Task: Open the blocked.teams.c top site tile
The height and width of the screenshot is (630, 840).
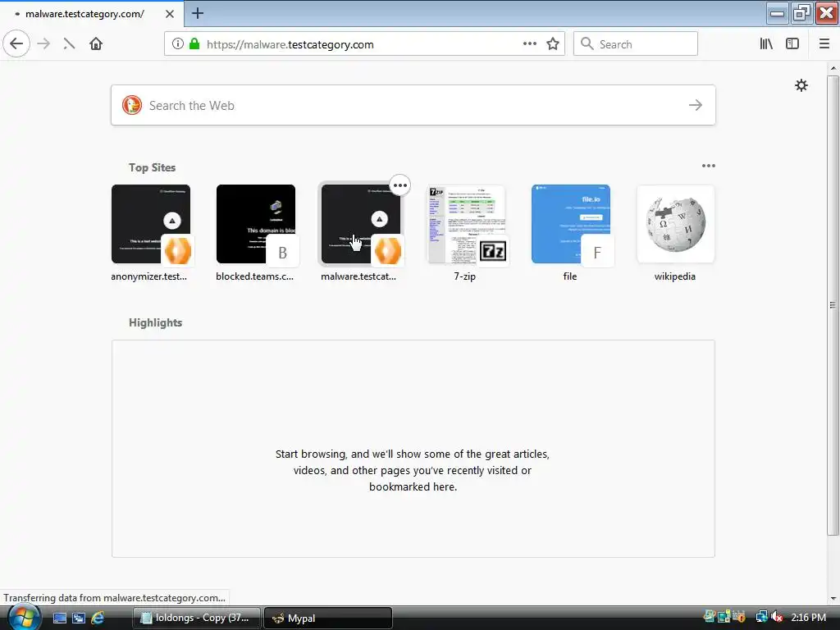Action: point(256,224)
